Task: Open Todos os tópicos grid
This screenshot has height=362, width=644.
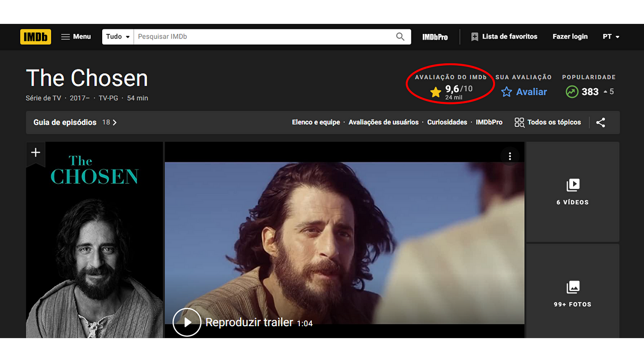Action: coord(547,122)
